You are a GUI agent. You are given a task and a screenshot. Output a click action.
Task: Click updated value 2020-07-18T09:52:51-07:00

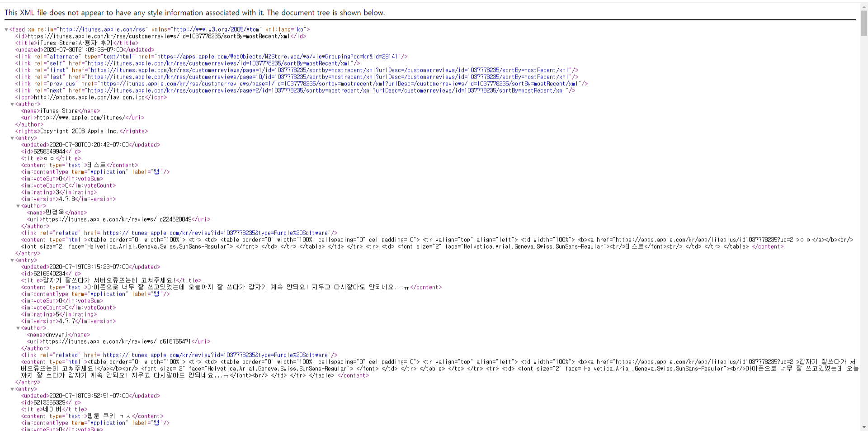[x=89, y=396]
